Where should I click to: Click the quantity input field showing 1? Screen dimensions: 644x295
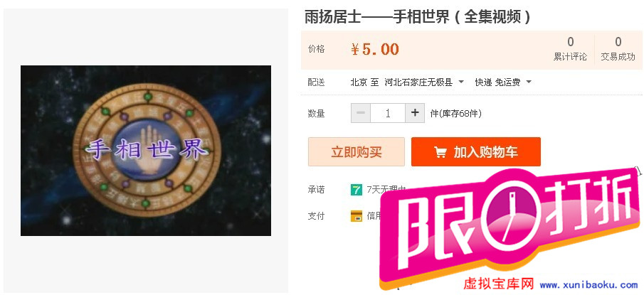[x=388, y=113]
